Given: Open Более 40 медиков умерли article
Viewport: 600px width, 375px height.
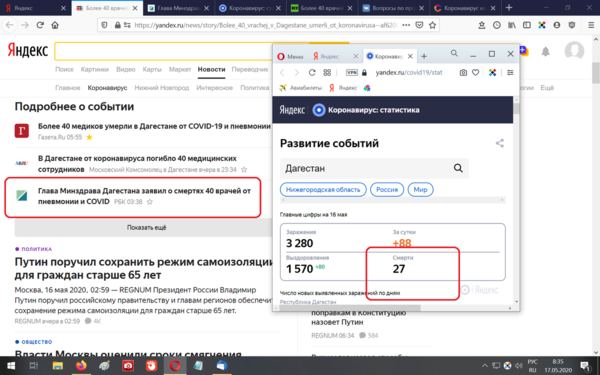Looking at the screenshot, I should pyautogui.click(x=154, y=126).
